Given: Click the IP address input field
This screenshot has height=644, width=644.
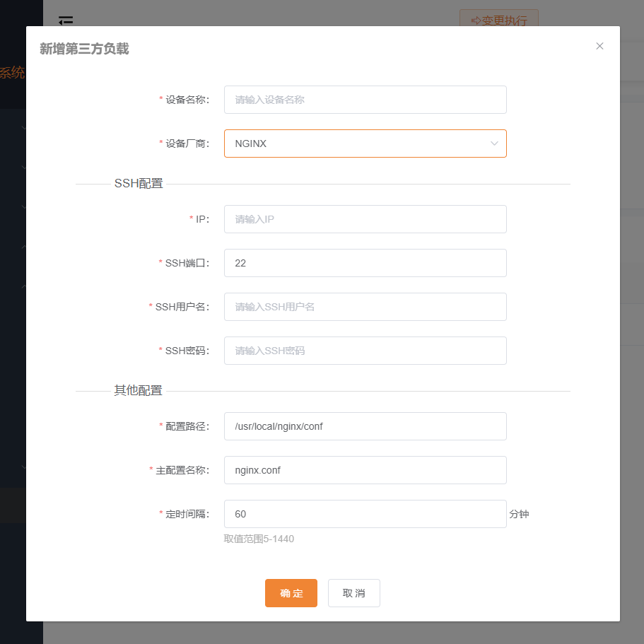Looking at the screenshot, I should pos(365,219).
